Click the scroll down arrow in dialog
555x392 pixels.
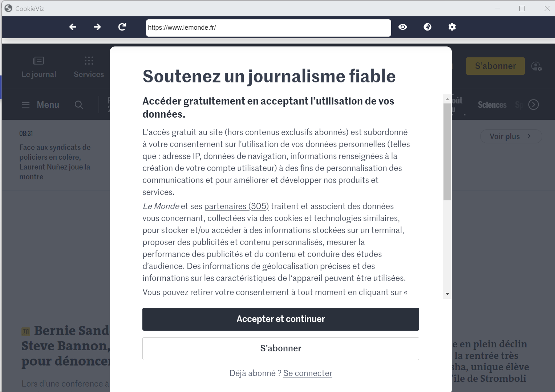click(x=447, y=294)
